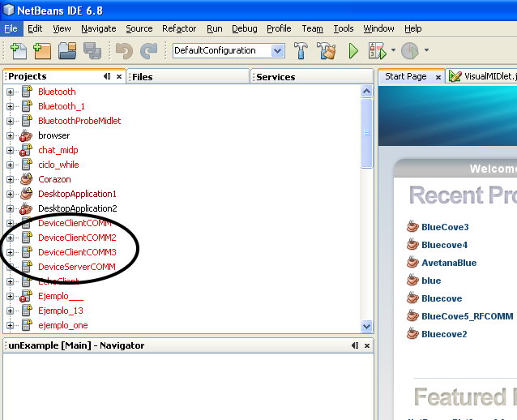
Task: Click the Projects list scroll-down arrow
Action: tap(366, 326)
